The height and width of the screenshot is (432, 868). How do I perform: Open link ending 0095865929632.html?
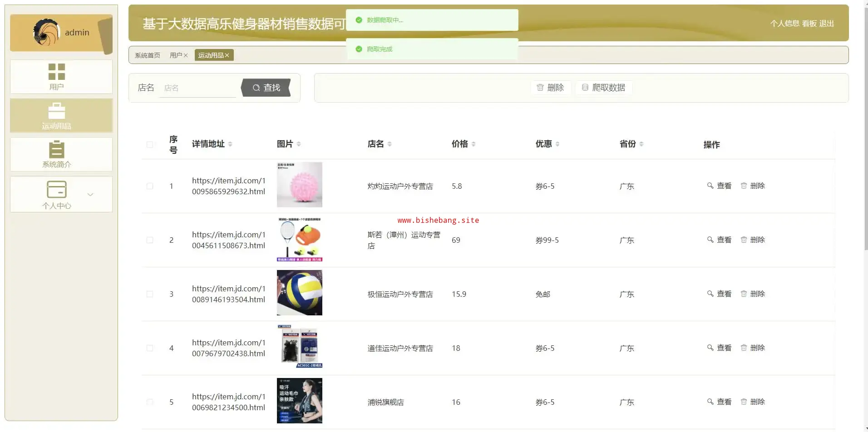pos(228,186)
